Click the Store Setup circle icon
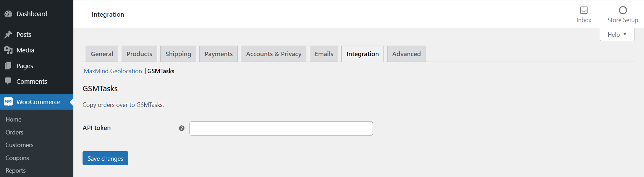Image resolution: width=644 pixels, height=177 pixels. point(623,10)
